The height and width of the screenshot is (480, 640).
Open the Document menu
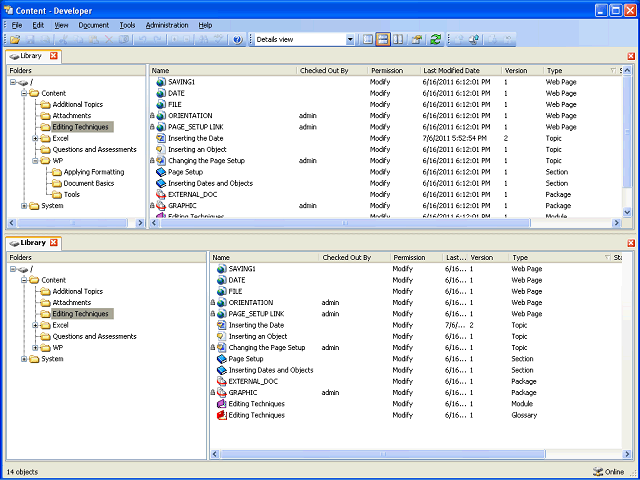(93, 25)
